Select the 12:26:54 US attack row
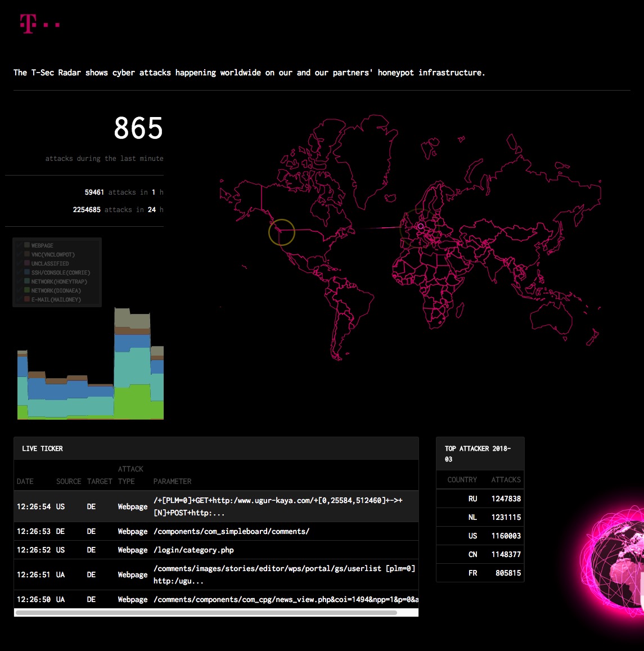 coord(216,506)
